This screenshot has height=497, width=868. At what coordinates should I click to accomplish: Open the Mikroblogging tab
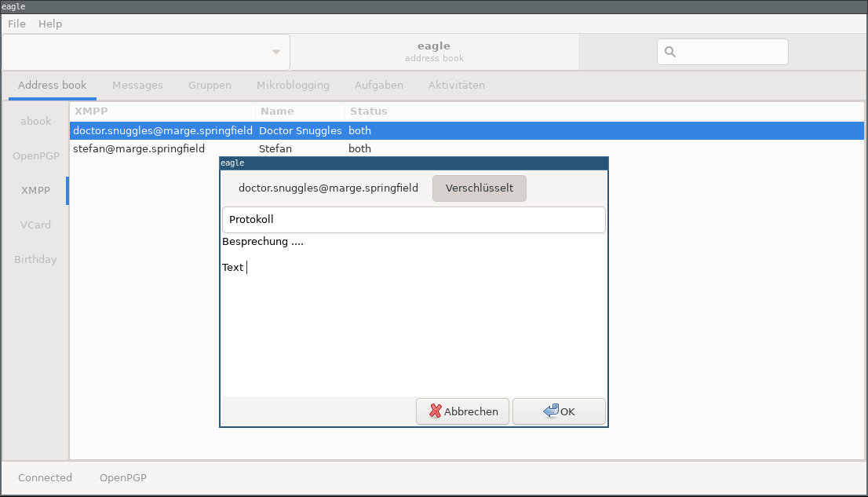293,85
